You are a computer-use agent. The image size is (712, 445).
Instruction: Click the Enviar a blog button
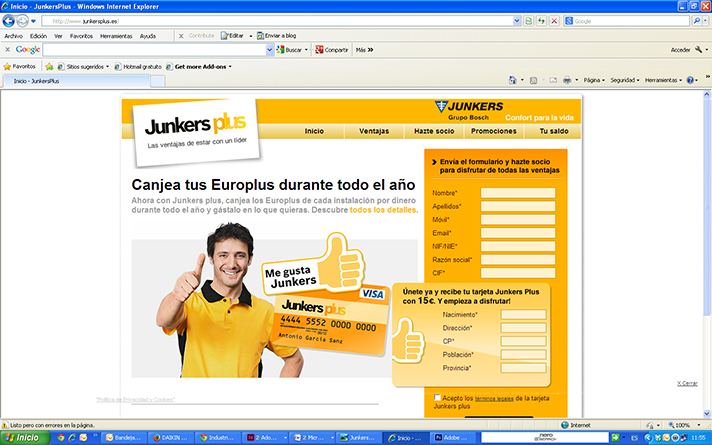(276, 36)
